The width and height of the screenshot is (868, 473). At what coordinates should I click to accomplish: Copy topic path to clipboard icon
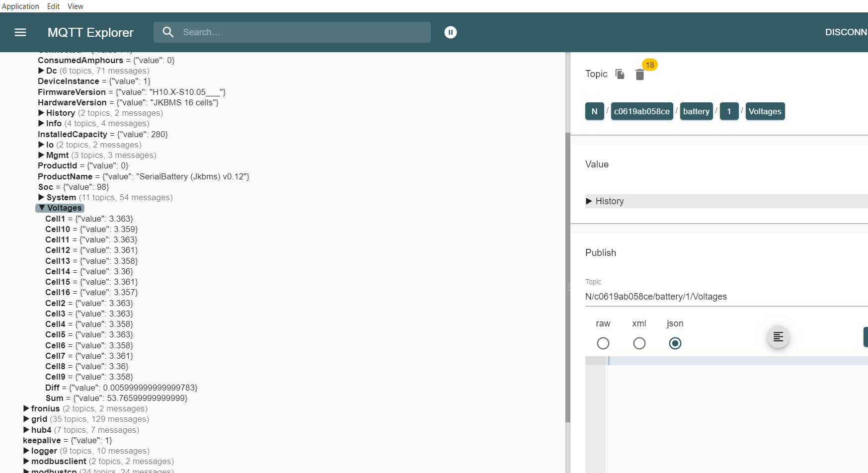tap(620, 74)
